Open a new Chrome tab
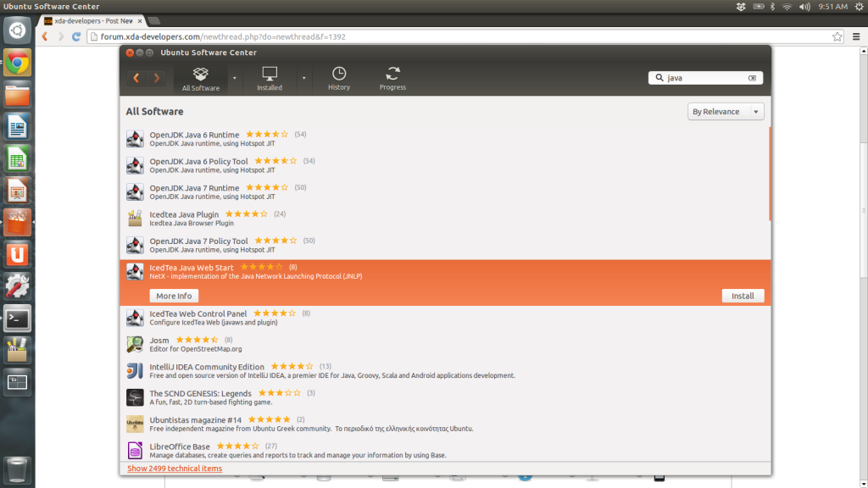This screenshot has width=868, height=488. 154,21
